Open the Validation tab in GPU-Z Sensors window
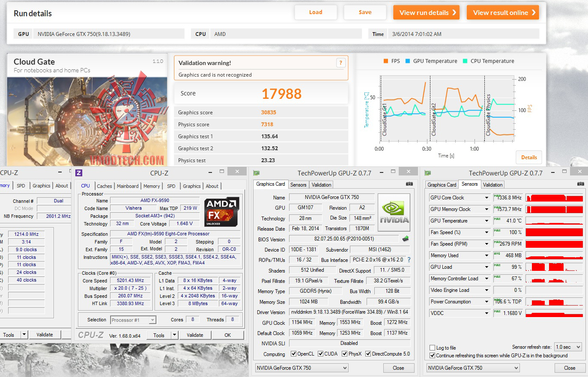This screenshot has width=588, height=377. (492, 185)
